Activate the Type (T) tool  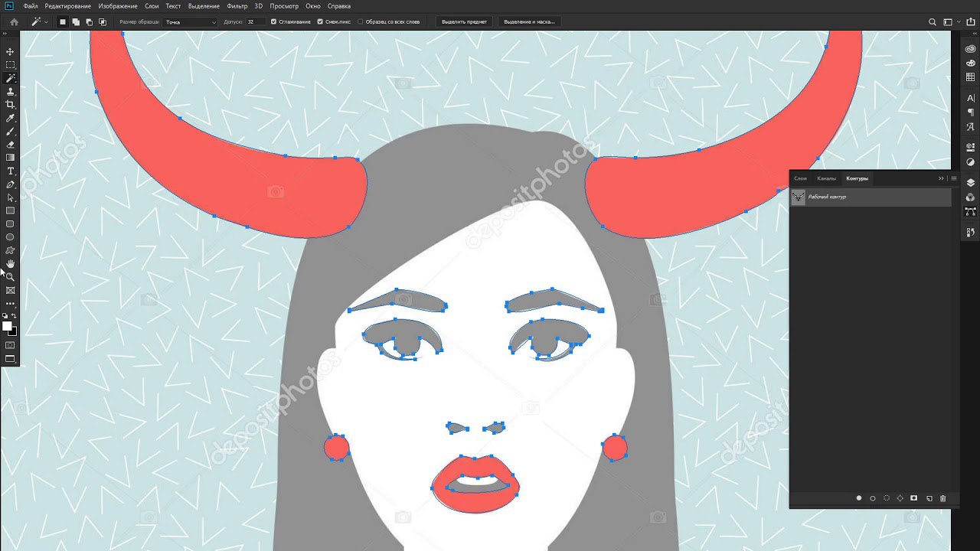pos(11,171)
